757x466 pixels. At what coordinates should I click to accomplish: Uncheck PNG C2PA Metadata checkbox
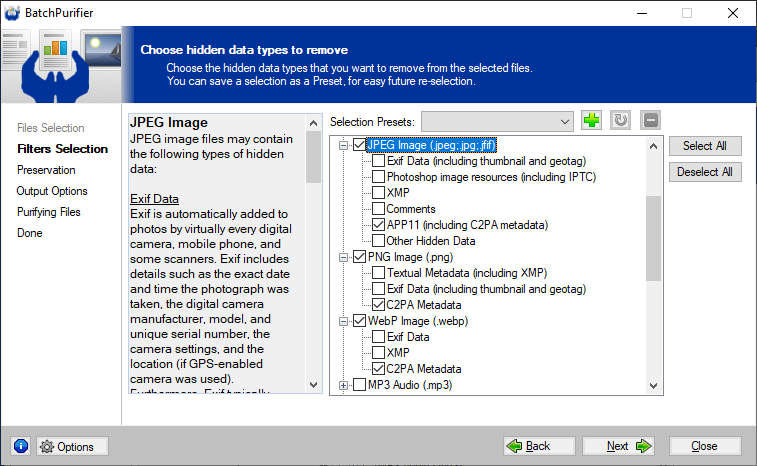[x=378, y=305]
